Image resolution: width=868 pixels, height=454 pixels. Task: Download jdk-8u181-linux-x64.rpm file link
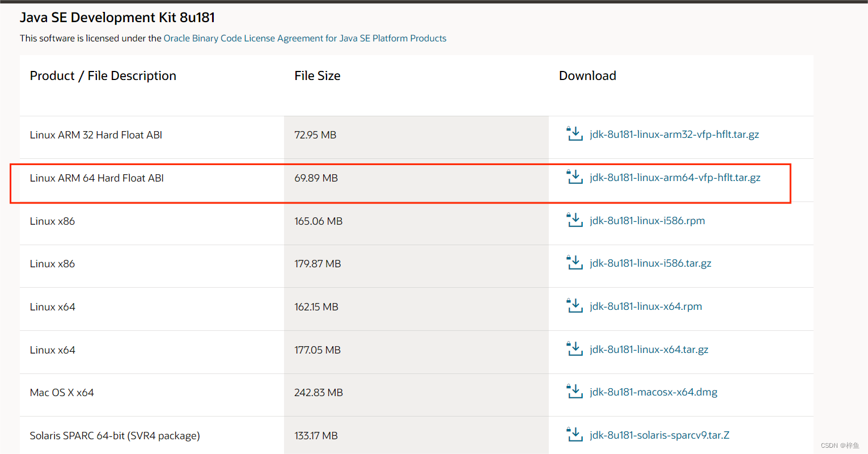tap(646, 306)
